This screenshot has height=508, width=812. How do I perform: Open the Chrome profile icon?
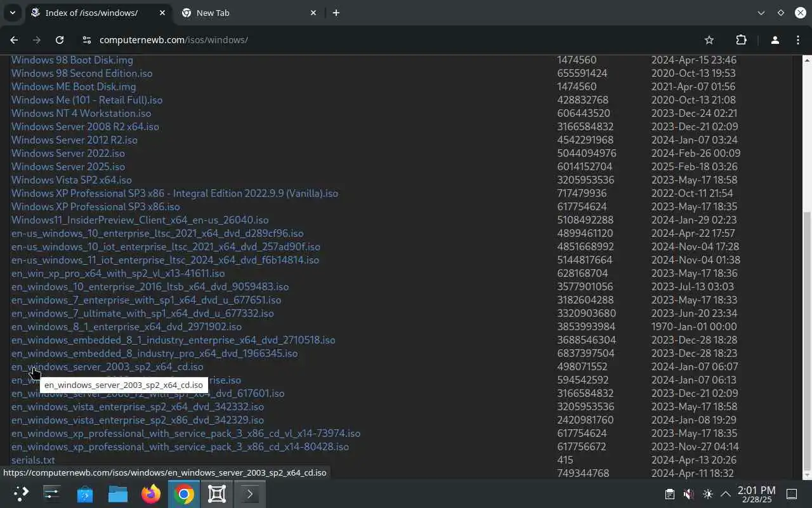point(775,40)
